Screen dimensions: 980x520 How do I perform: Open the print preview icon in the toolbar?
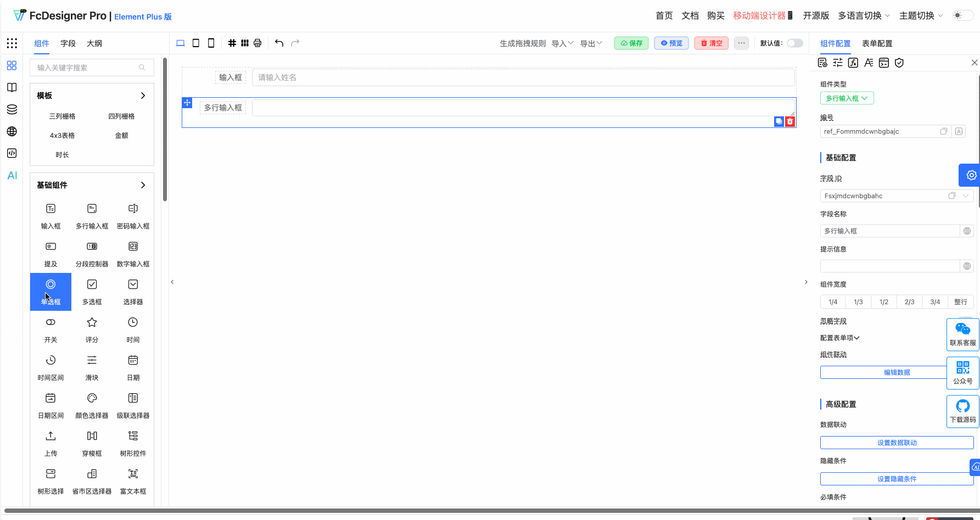click(x=257, y=42)
